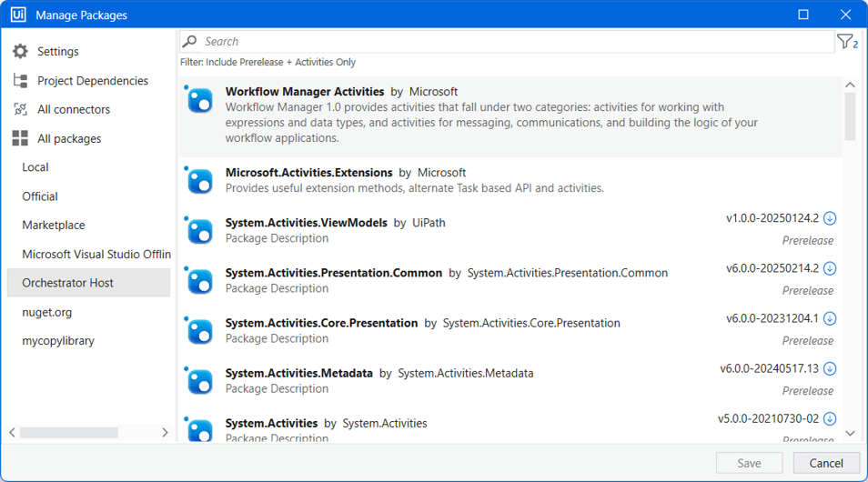Click sidebar horizontal scroll right arrow

point(165,432)
